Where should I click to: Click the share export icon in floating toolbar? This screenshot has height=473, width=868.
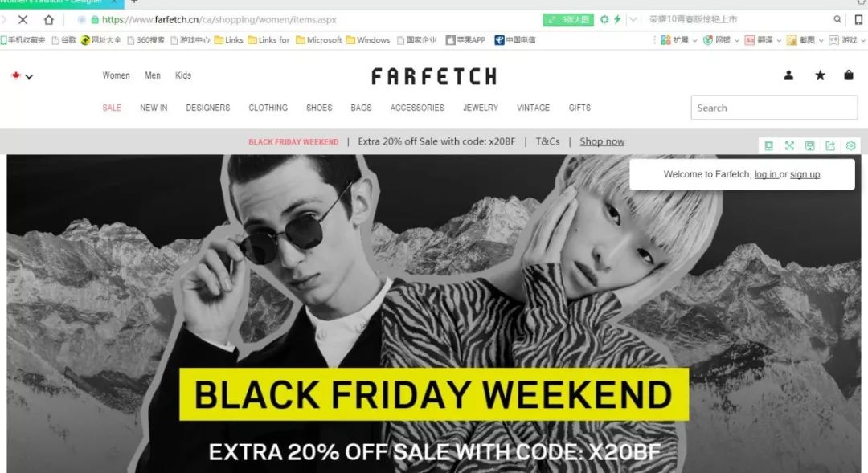coord(829,145)
